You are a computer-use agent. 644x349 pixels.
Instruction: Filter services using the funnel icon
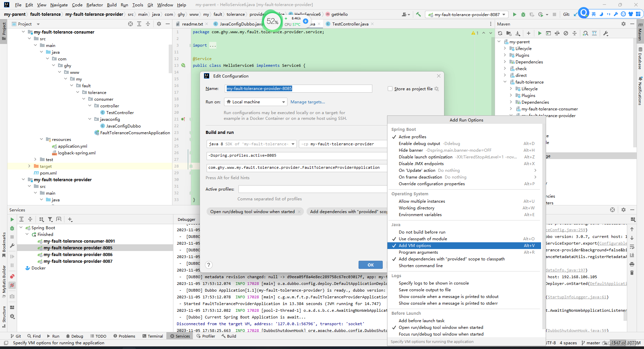click(50, 219)
